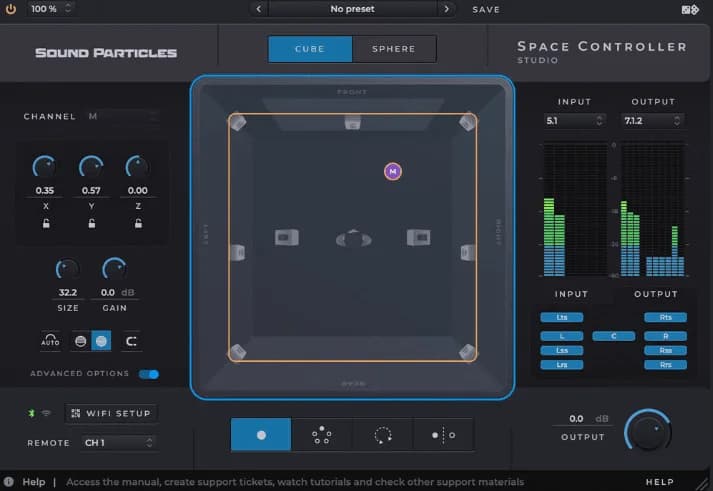Toggle the Y axis lock icon

pos(92,223)
